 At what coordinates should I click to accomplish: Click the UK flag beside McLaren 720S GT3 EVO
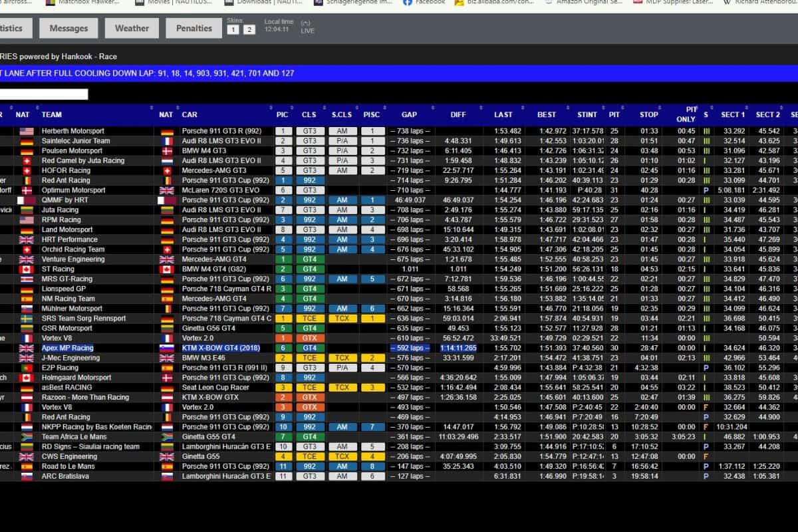166,190
